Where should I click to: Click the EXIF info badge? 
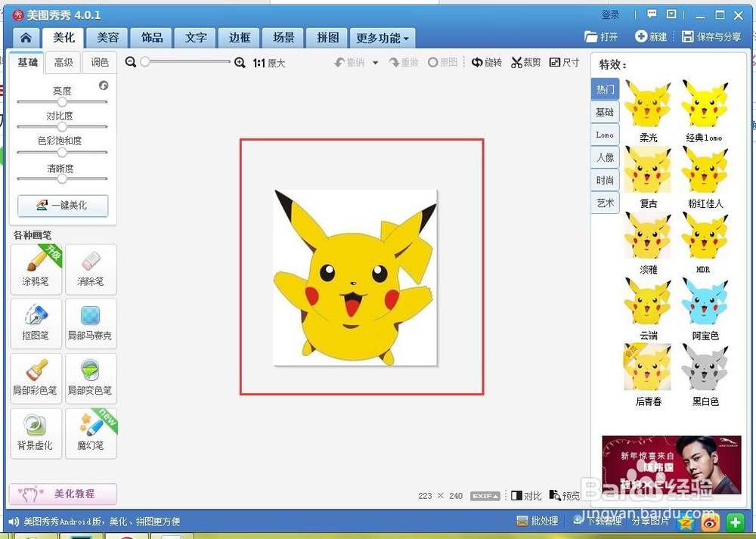(x=485, y=496)
